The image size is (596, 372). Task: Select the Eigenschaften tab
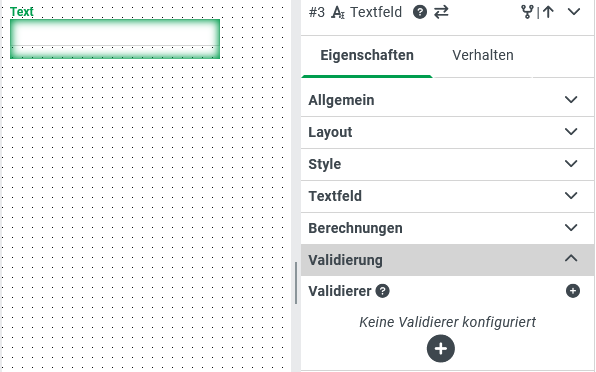tap(367, 55)
